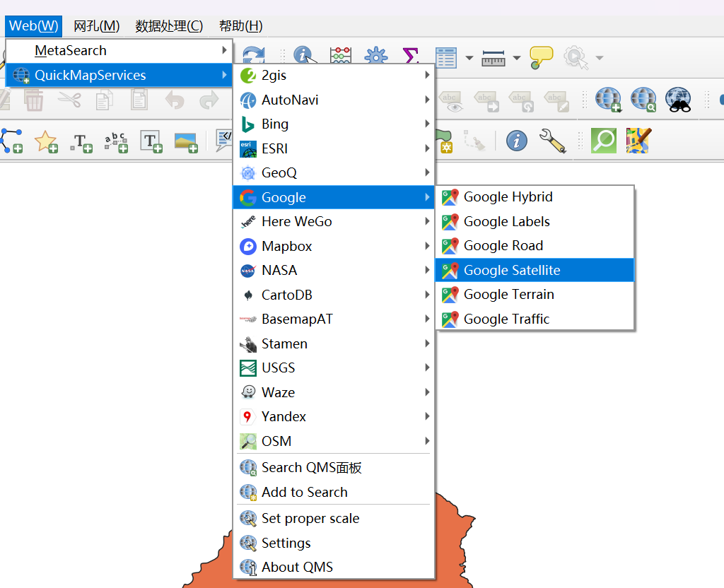Add the Google Labels layer
The width and height of the screenshot is (724, 588).
(535, 221)
